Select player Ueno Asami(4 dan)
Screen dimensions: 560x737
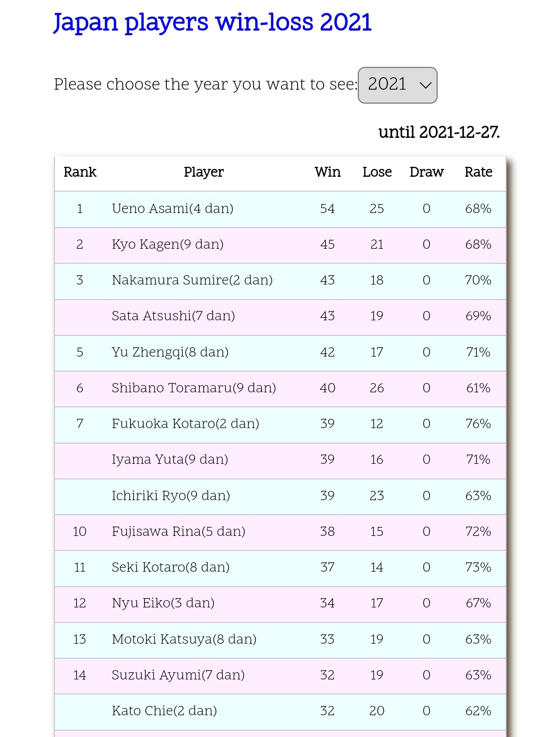coord(173,208)
